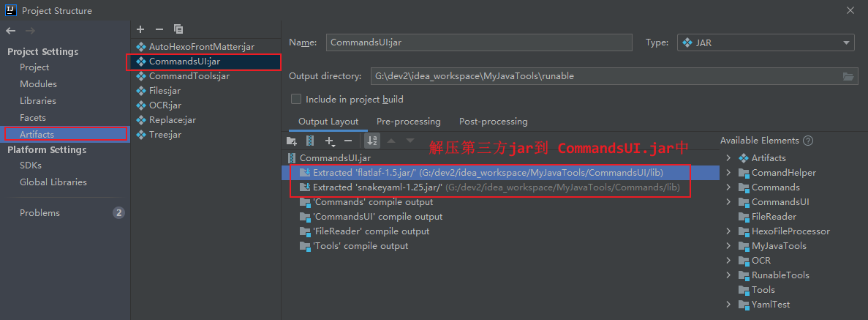
Task: Toggle sort elements by names and types
Action: click(x=372, y=141)
